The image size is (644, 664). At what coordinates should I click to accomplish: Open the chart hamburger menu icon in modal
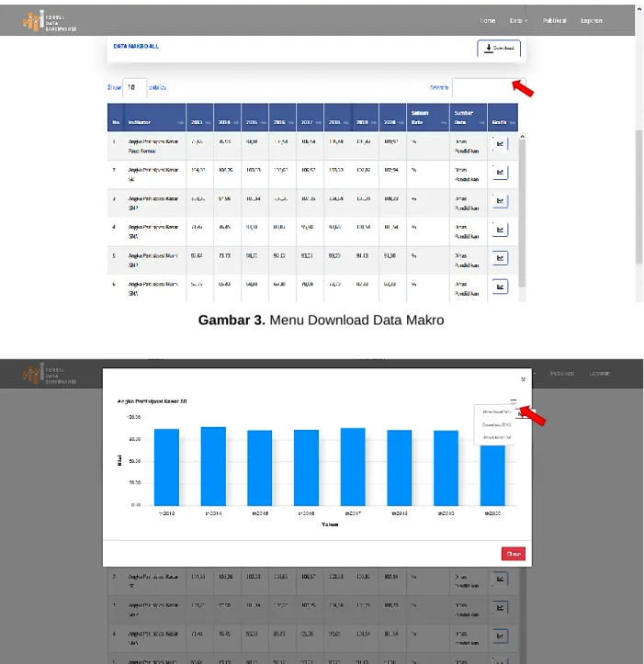click(513, 400)
